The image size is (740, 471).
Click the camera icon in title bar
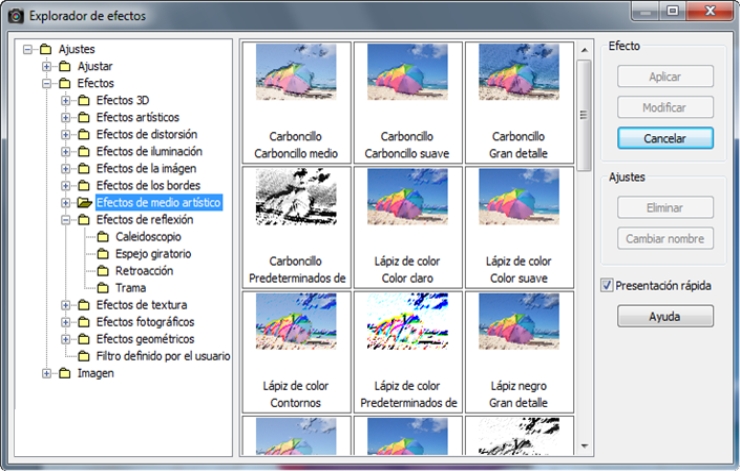15,13
